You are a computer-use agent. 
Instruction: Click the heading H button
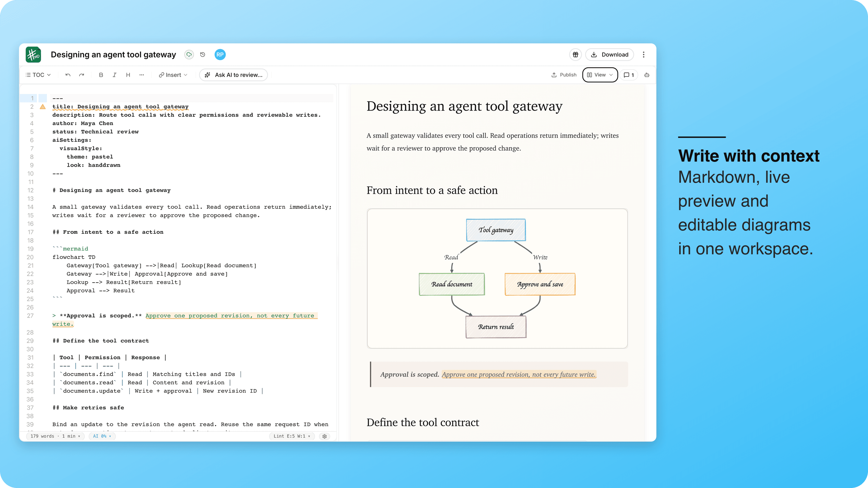[128, 75]
